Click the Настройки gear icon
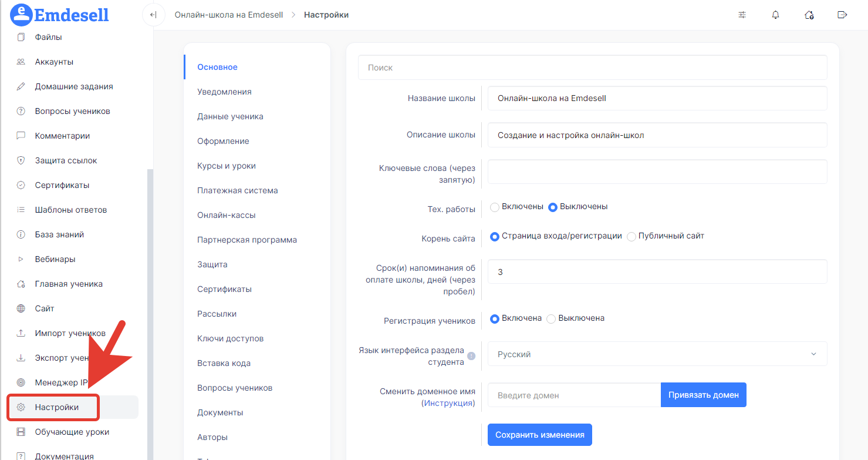 click(21, 407)
